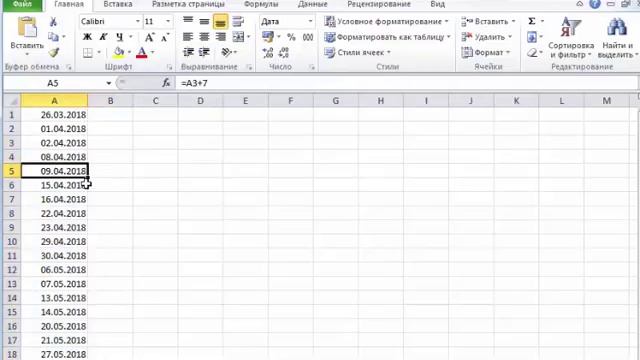Toggle bold (Ж) formatting

pos(87,37)
